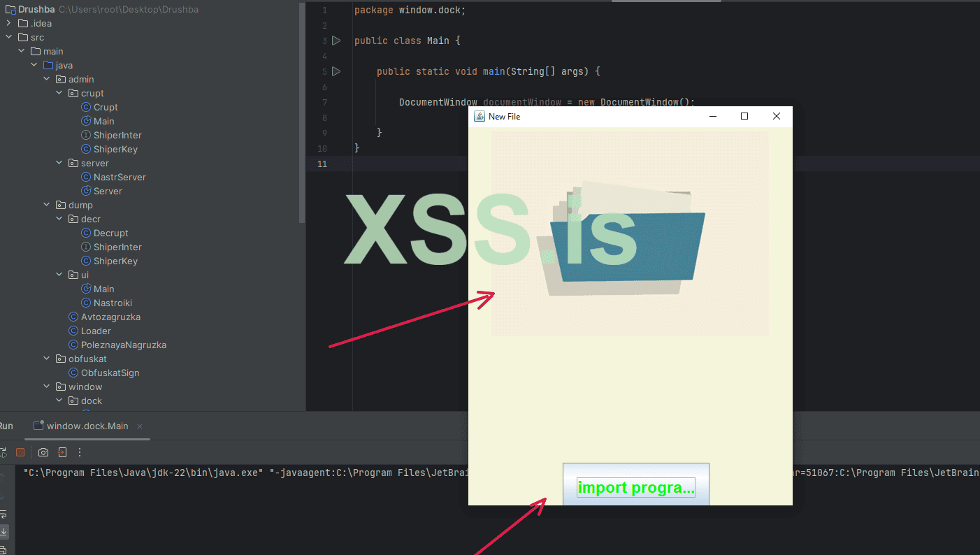
Task: Dump threads using the camera icon
Action: [x=43, y=452]
